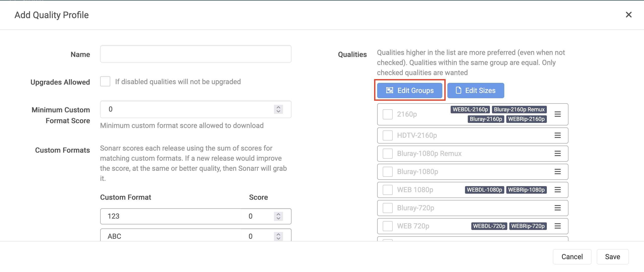The width and height of the screenshot is (644, 272).
Task: Tick the WEB 720p checkbox
Action: coord(387,226)
